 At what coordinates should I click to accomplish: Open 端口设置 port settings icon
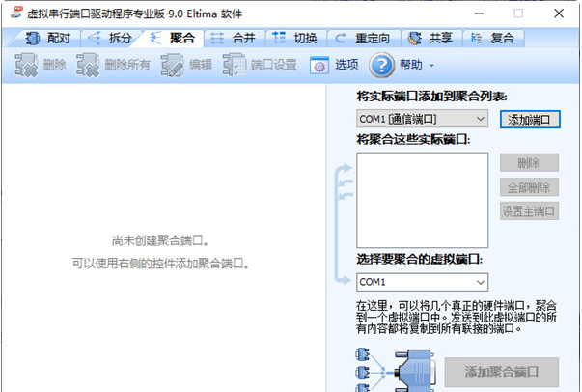(234, 65)
